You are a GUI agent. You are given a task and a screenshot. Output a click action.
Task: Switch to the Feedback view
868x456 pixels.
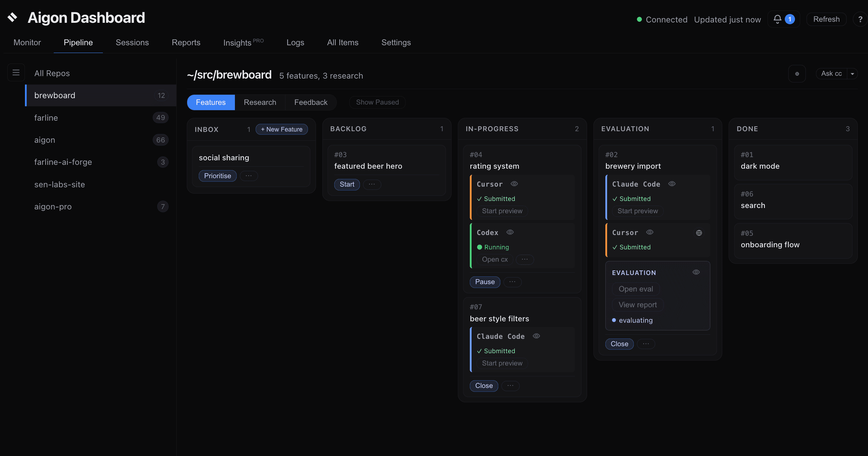[311, 102]
